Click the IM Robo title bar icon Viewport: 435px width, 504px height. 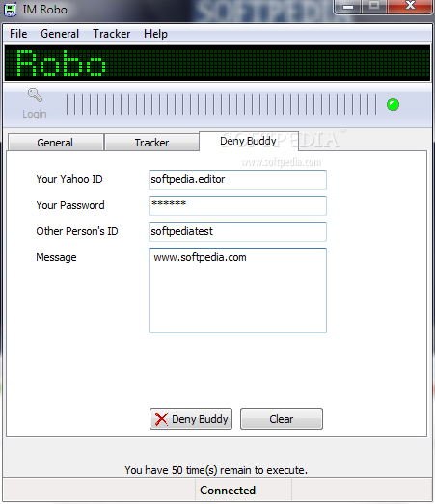tap(10, 10)
